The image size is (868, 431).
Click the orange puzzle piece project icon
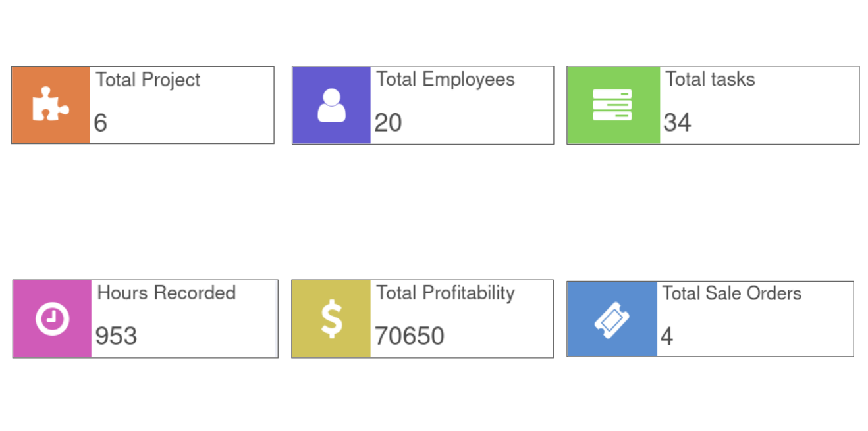pos(51,105)
